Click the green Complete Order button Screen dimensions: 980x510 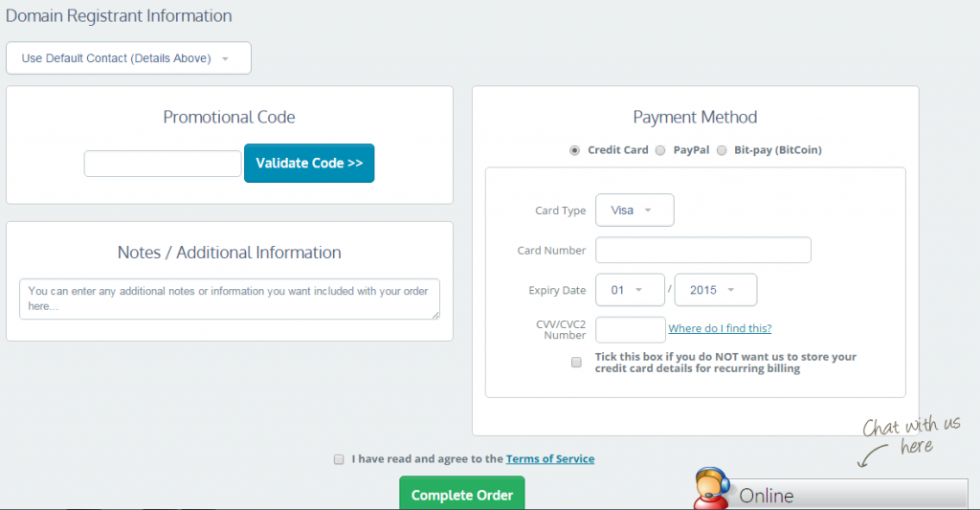point(462,495)
